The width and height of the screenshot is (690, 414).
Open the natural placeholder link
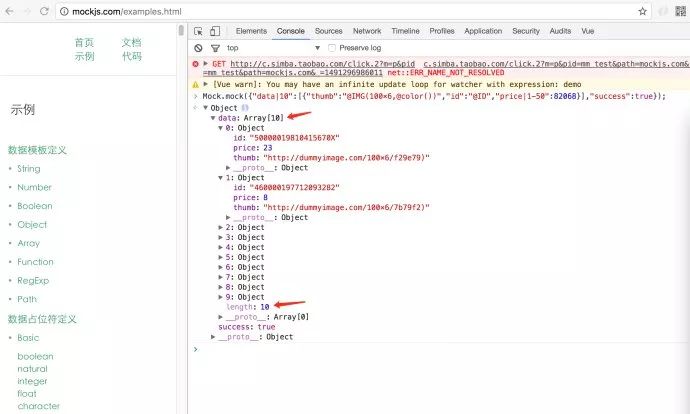click(x=33, y=369)
